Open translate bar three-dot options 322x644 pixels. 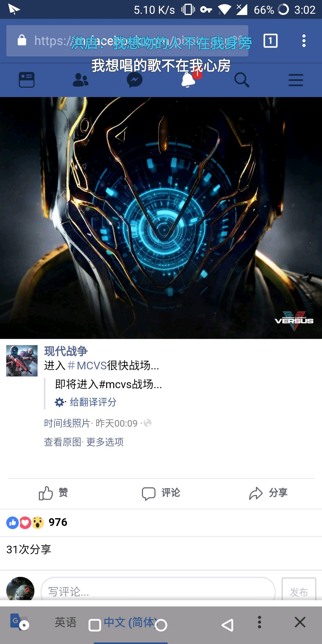[259, 622]
